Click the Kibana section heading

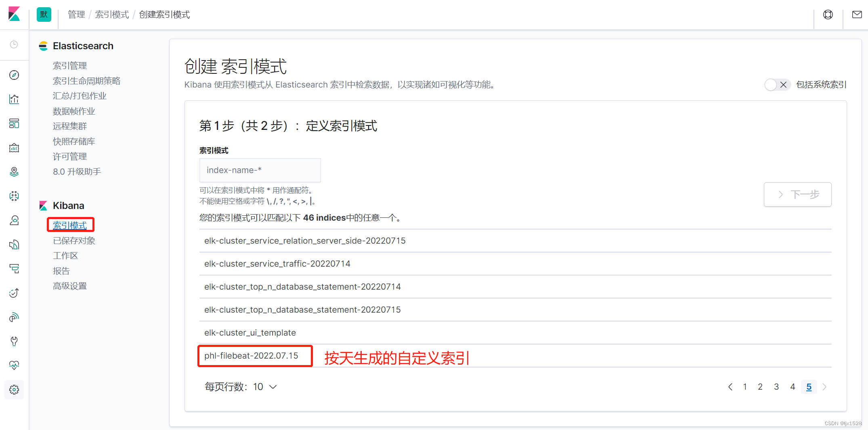[x=69, y=206]
